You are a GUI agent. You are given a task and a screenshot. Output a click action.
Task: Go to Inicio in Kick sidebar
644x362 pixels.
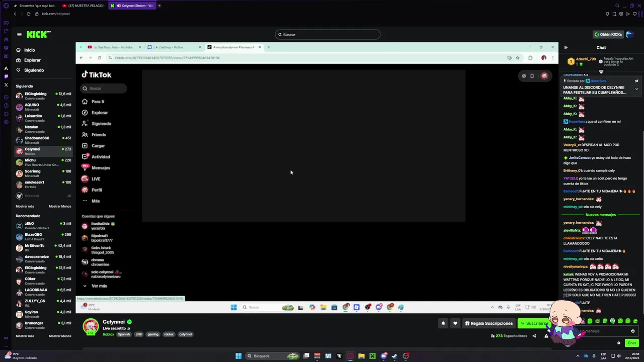30,50
